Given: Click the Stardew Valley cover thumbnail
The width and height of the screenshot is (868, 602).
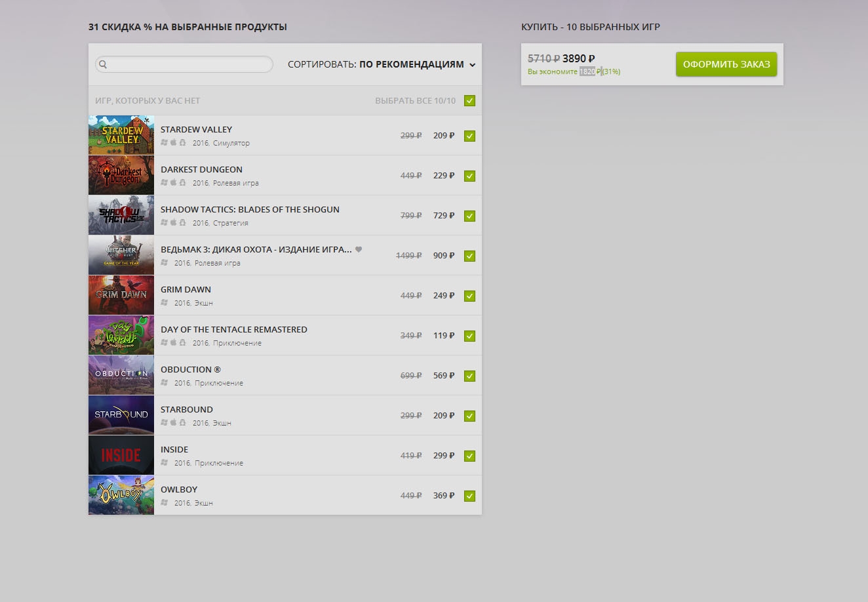Looking at the screenshot, I should point(121,135).
